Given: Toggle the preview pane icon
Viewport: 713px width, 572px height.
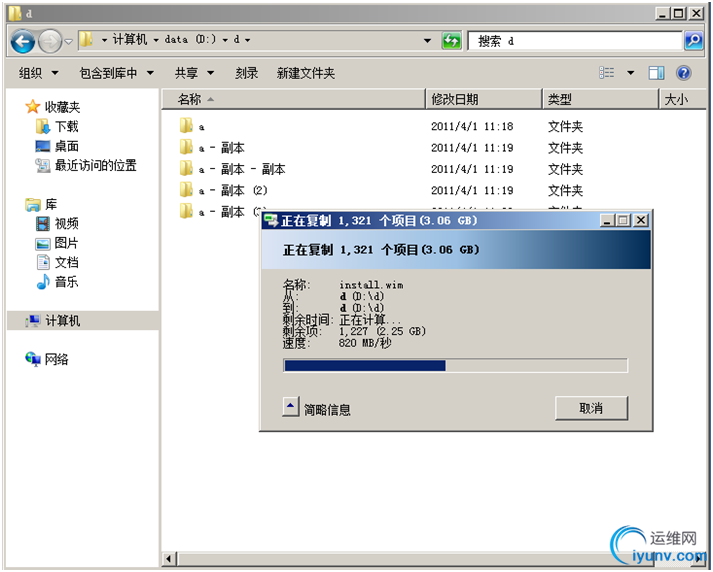Looking at the screenshot, I should 656,73.
